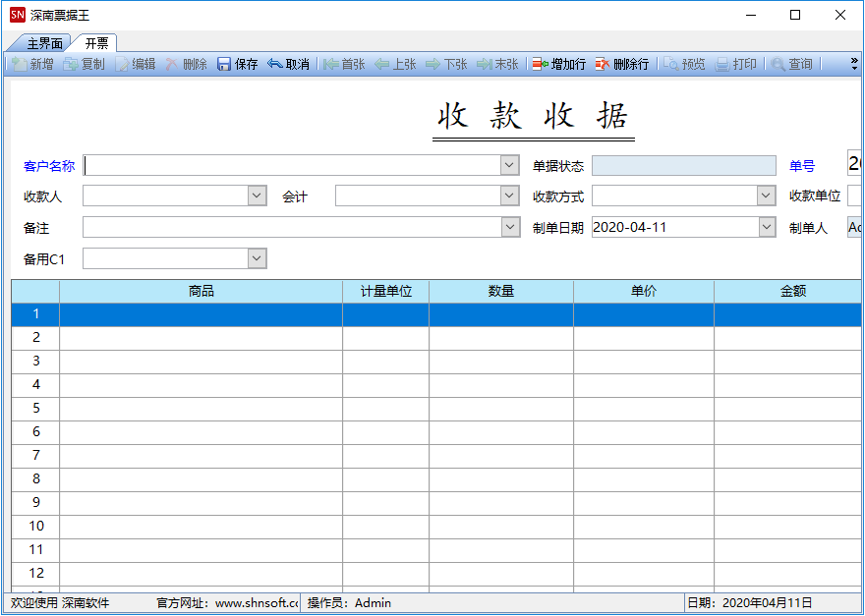
Task: Select row number 5 header
Action: tap(35, 408)
